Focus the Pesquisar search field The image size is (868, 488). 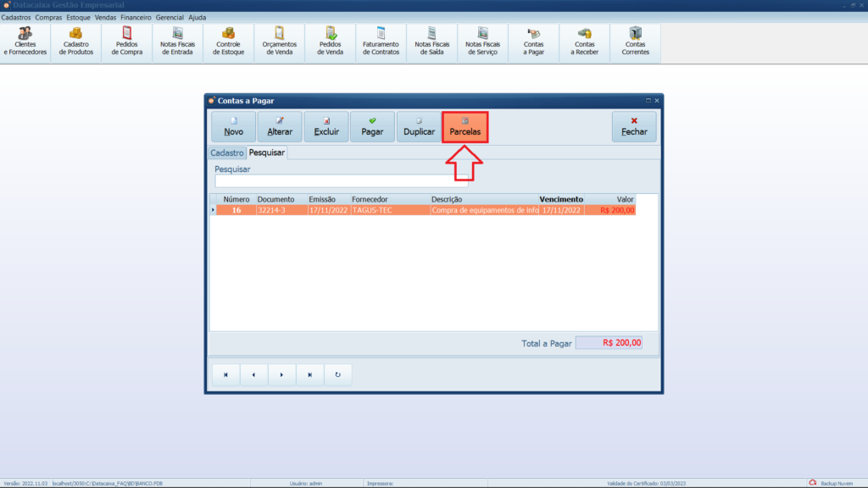(x=341, y=180)
